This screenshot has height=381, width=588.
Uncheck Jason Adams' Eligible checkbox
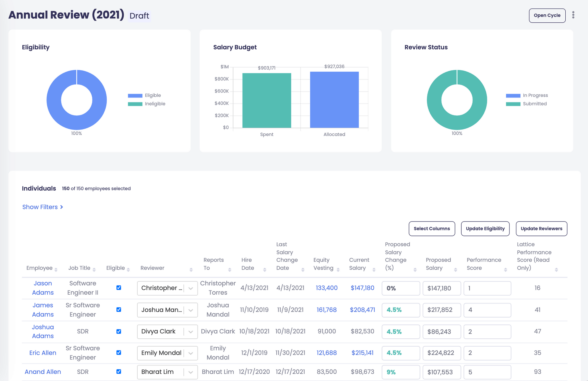point(118,288)
